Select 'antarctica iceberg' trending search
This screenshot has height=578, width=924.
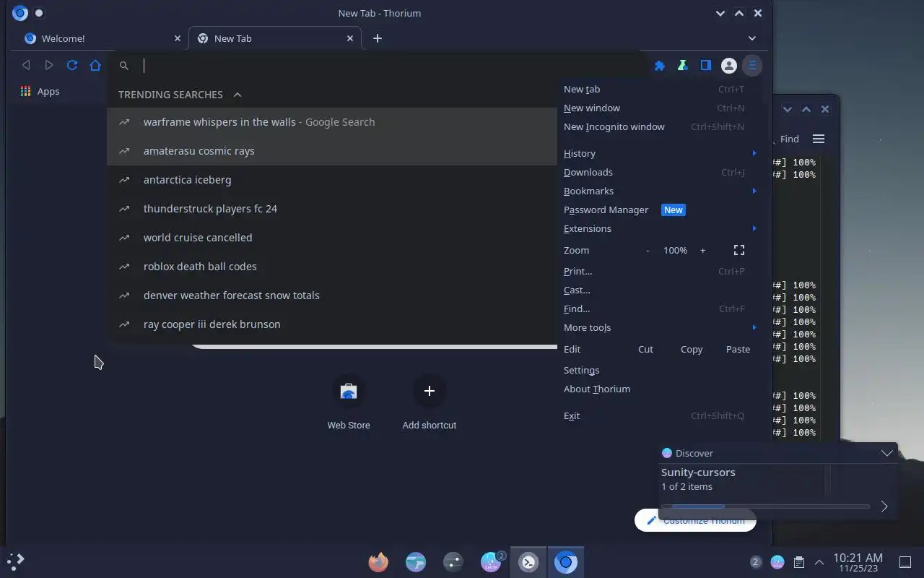pyautogui.click(x=332, y=180)
